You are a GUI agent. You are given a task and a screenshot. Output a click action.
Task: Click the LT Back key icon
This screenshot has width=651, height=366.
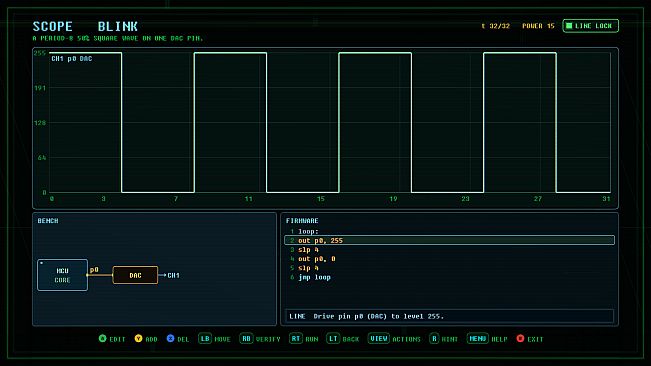pyautogui.click(x=333, y=339)
